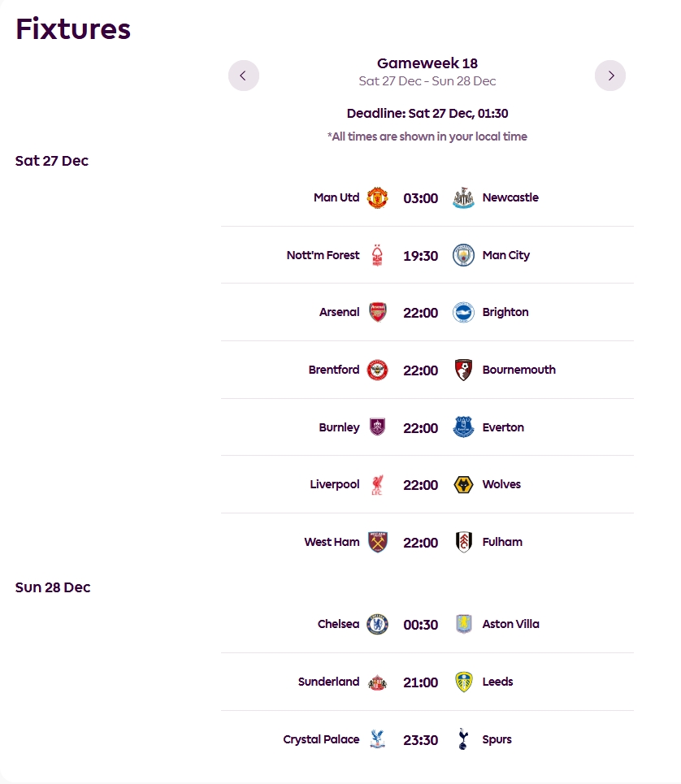This screenshot has height=784, width=681.
Task: Click the Man Utd club crest
Action: click(378, 197)
